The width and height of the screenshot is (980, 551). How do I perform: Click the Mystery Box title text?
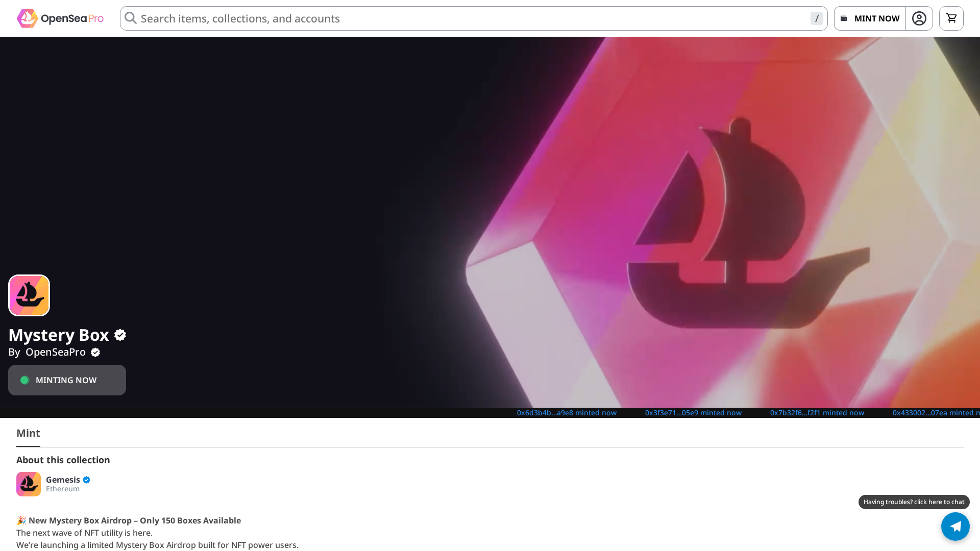click(x=59, y=335)
